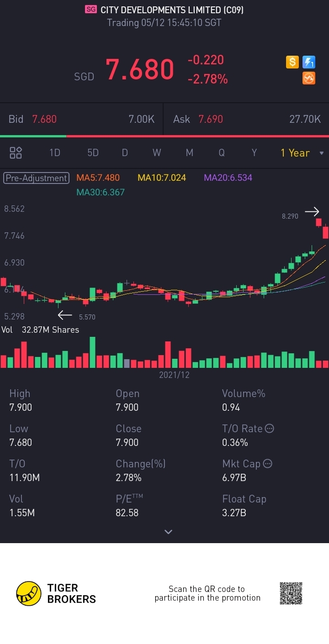Tap the T/O Rate info icon

pos(270,429)
